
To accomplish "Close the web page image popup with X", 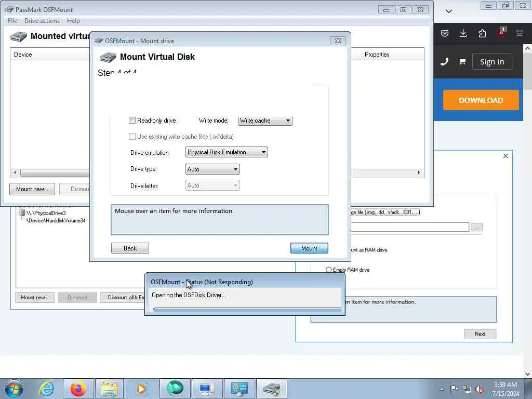I will coord(506,156).
